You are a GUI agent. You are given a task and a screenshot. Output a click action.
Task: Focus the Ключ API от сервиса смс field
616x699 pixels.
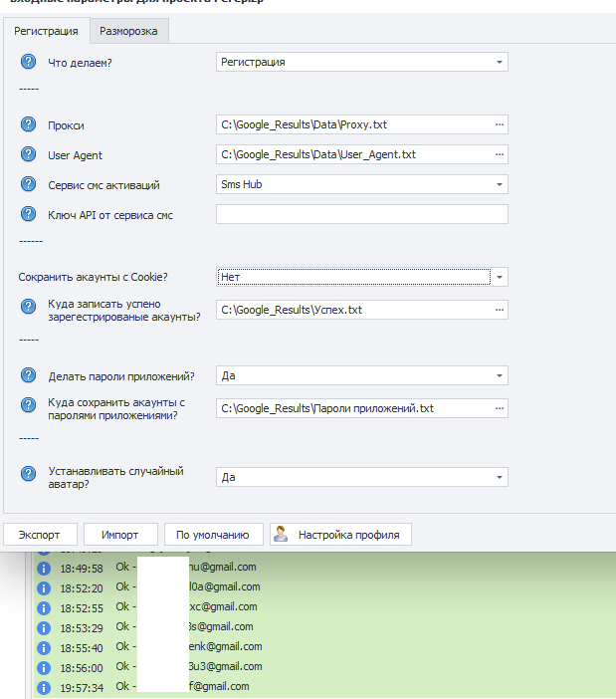362,214
